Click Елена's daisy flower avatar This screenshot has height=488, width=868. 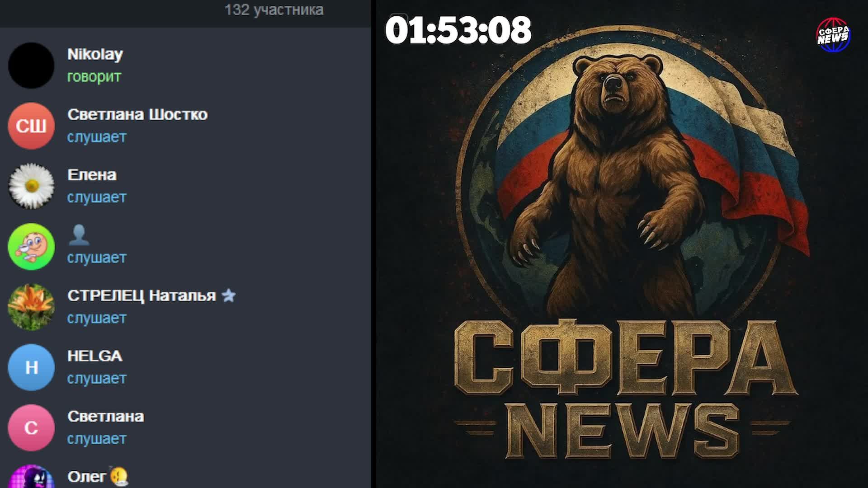31,186
